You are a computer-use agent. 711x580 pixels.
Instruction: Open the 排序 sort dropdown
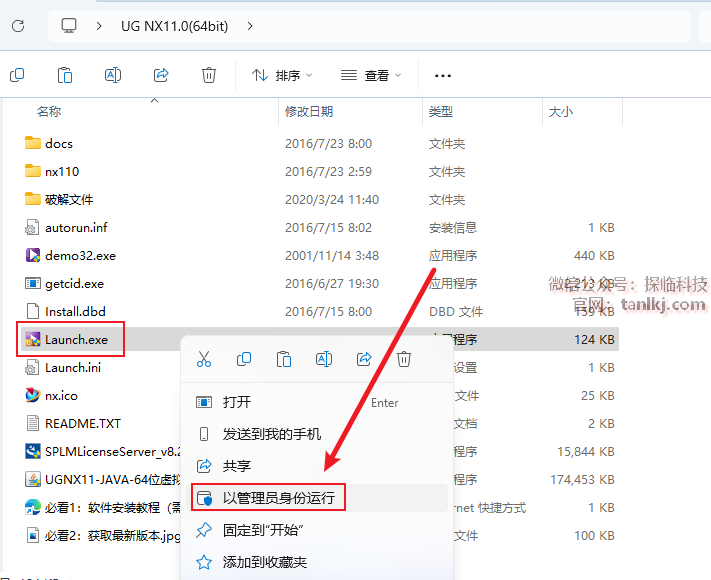(x=282, y=75)
